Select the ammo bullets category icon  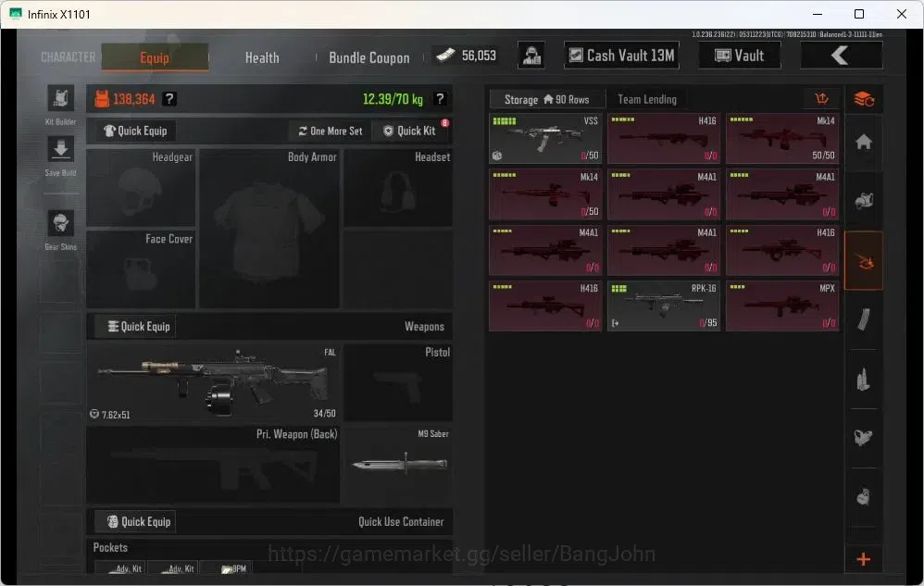pos(864,379)
